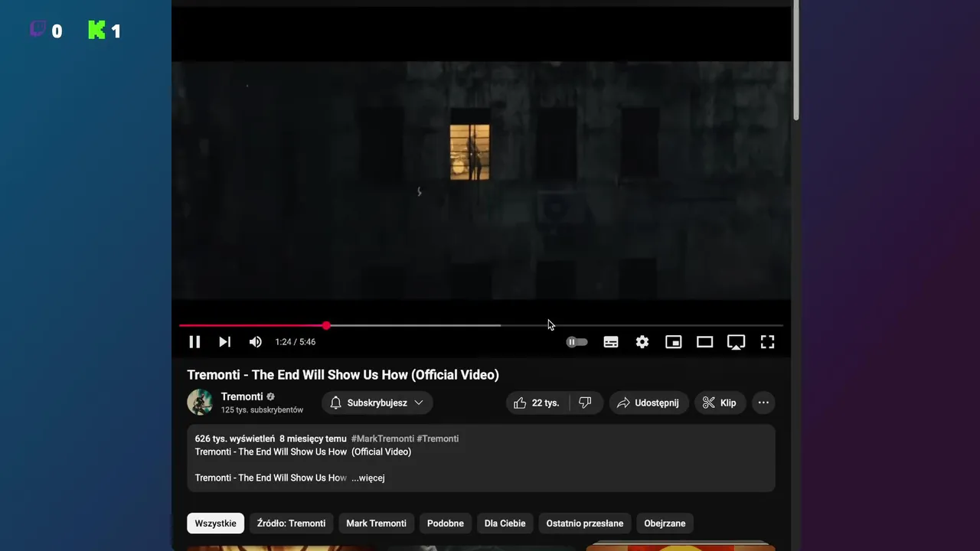Click the 1:24 / 5:46 time display

[296, 342]
